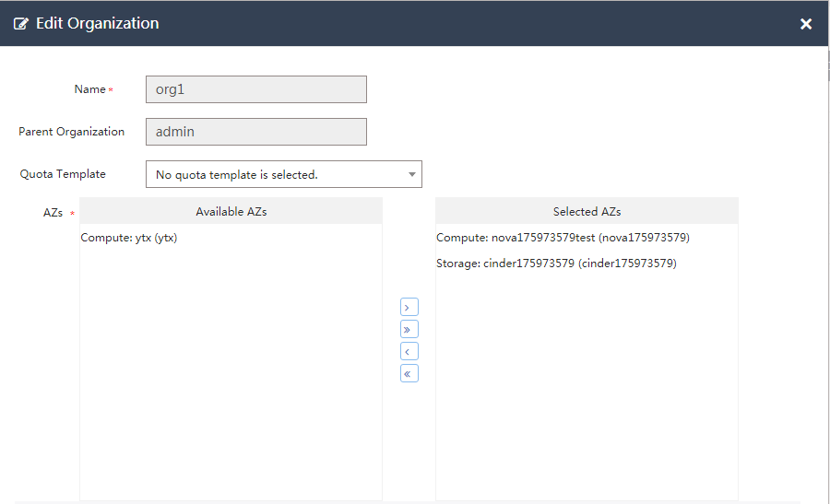Click the AZs field label
Image resolution: width=830 pixels, height=504 pixels.
pyautogui.click(x=53, y=213)
